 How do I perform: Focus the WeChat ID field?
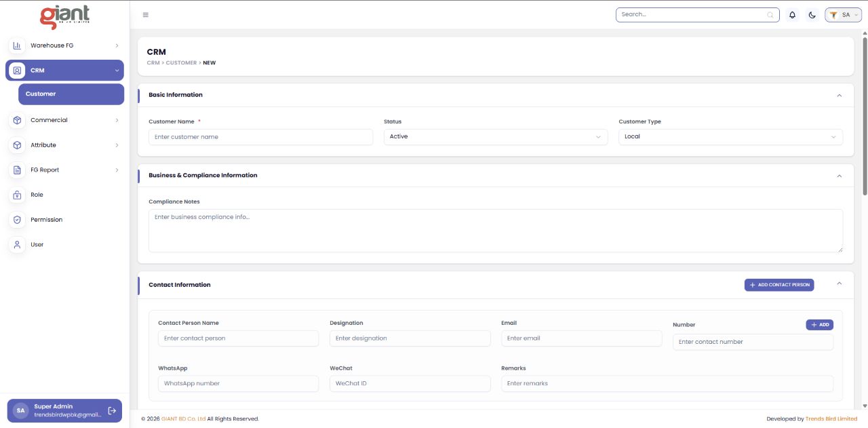[x=410, y=384]
